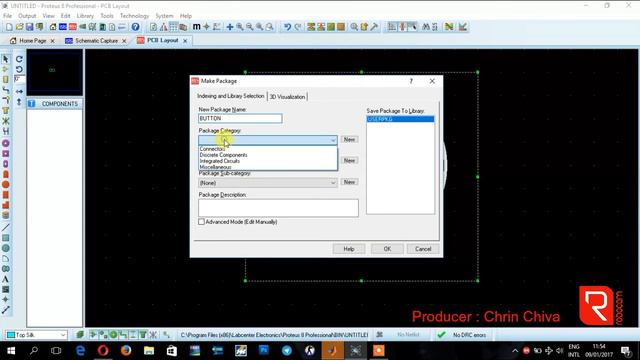Open the Package Category dropdown arrow
640x360 pixels.
(333, 140)
